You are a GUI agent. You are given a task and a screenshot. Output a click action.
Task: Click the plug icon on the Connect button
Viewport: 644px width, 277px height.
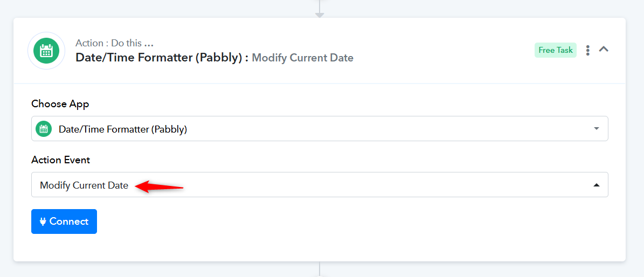click(x=43, y=221)
